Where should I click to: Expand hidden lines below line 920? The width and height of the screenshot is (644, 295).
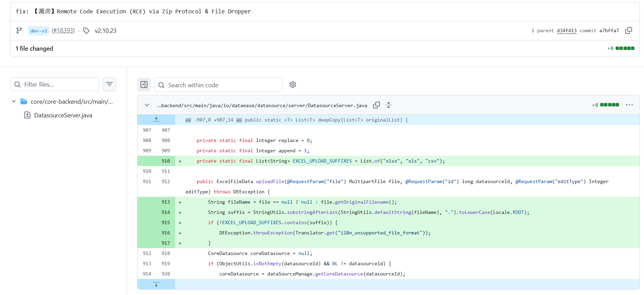point(156,284)
